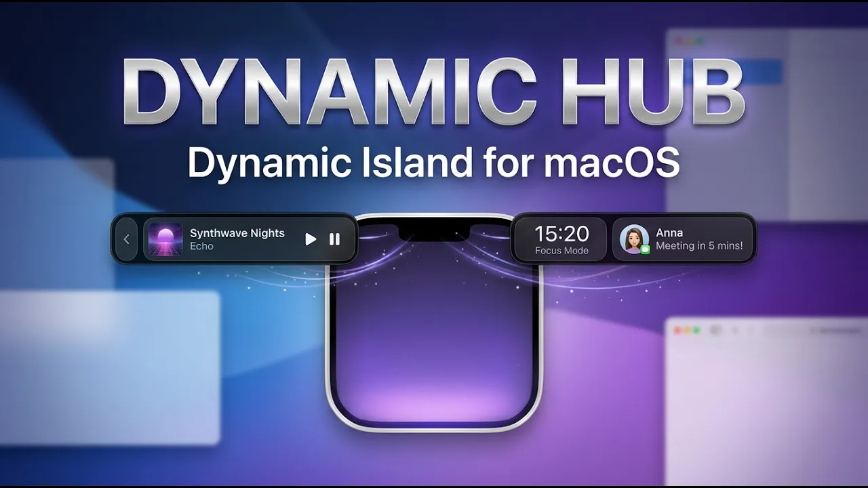Click Anna's avatar in the notification
Screen dimensions: 868x488
pyautogui.click(x=635, y=239)
